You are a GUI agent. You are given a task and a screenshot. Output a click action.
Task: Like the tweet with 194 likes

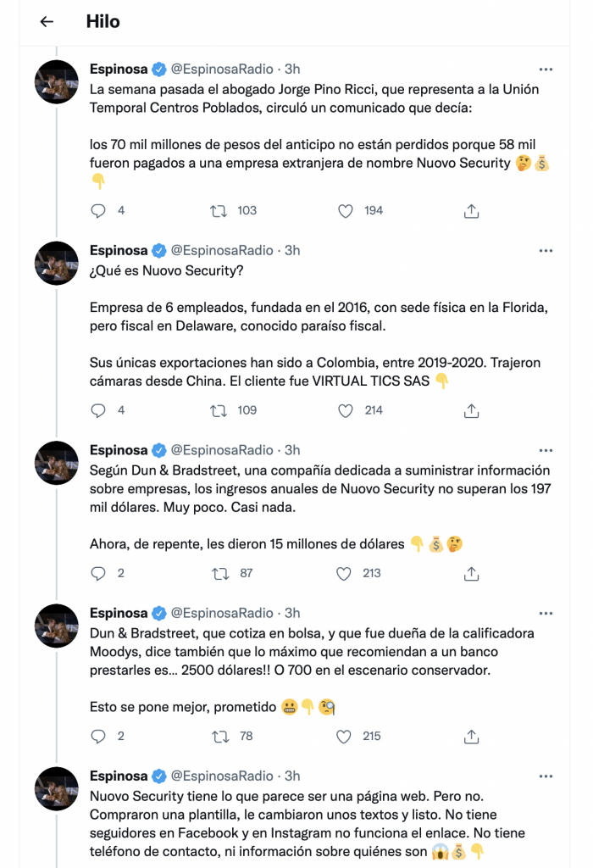pyautogui.click(x=345, y=210)
